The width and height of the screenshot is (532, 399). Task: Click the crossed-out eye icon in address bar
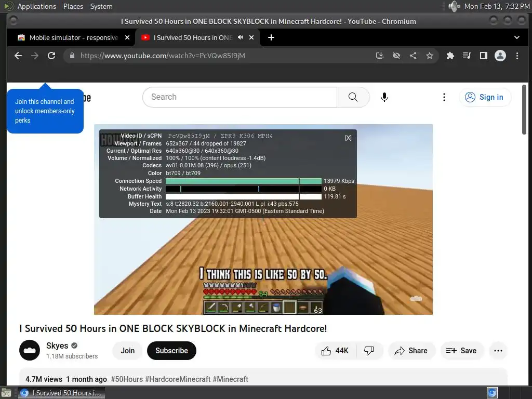pos(396,56)
